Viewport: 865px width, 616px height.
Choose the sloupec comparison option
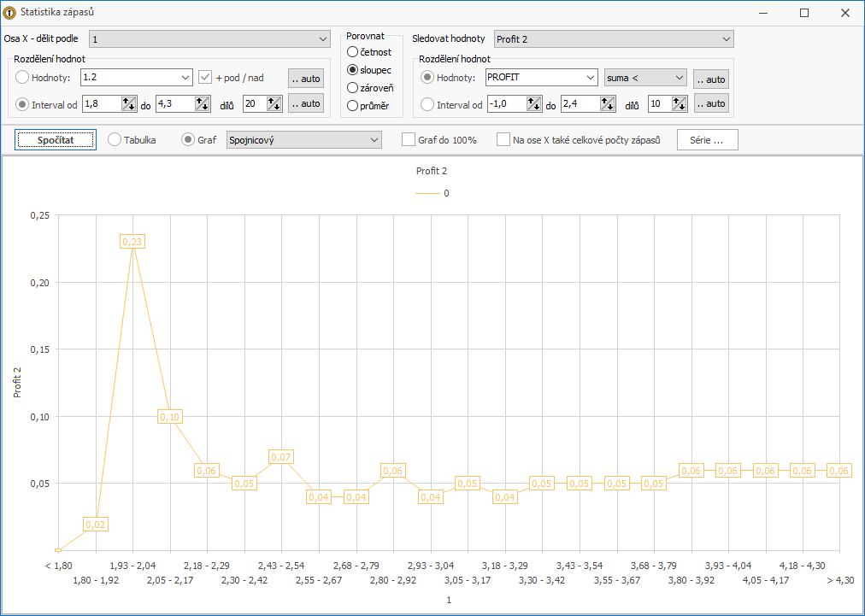tap(352, 70)
